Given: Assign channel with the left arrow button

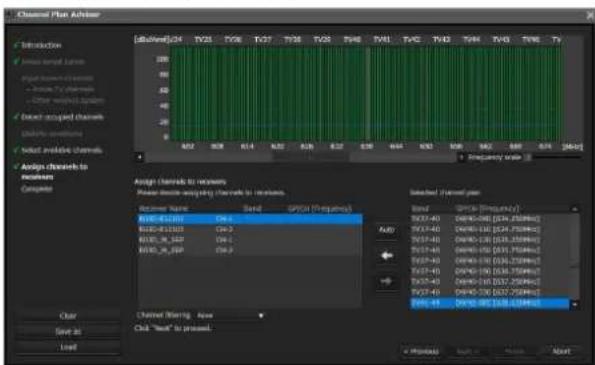Looking at the screenshot, I should click(387, 256).
